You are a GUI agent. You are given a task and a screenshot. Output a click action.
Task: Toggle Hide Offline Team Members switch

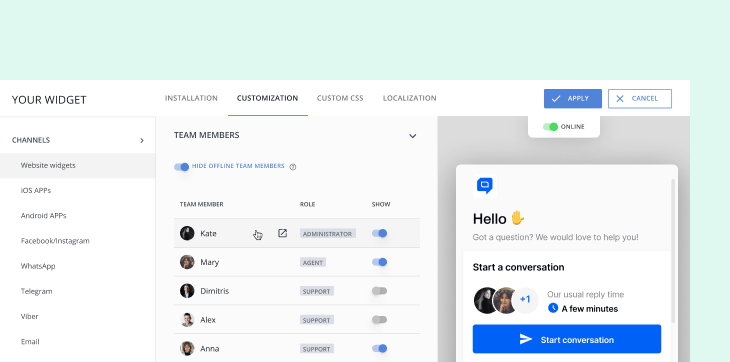tap(182, 167)
